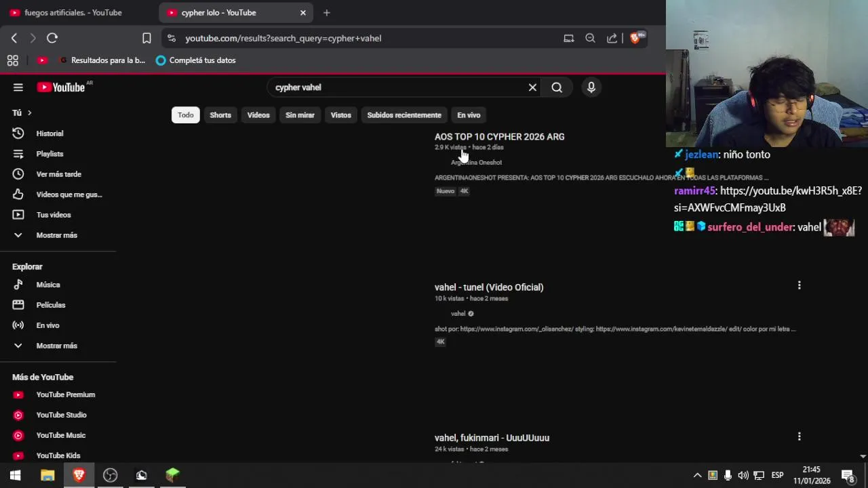Open Windows Start menu
This screenshot has width=868, height=488.
(x=16, y=475)
